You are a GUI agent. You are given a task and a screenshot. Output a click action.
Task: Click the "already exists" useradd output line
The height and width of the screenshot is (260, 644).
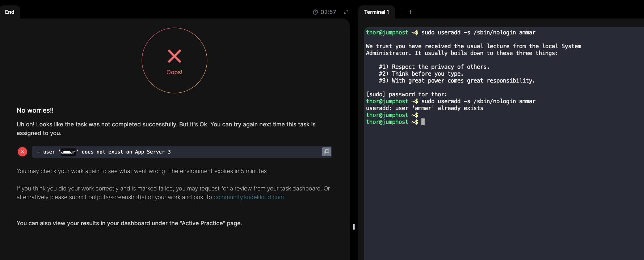424,108
